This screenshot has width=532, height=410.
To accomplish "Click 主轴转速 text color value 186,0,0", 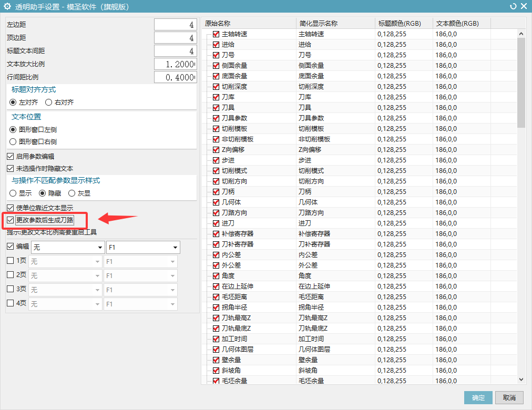I will (446, 34).
